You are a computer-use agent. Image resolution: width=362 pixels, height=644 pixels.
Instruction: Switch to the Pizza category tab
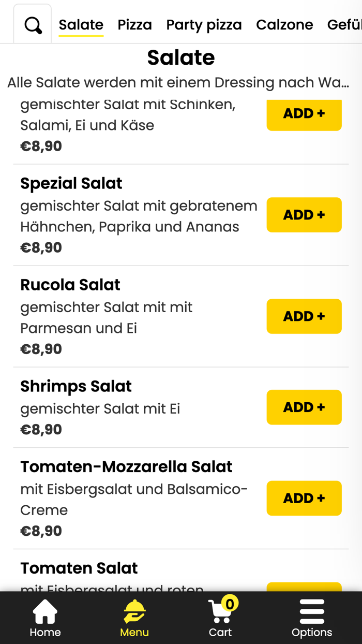pyautogui.click(x=135, y=24)
